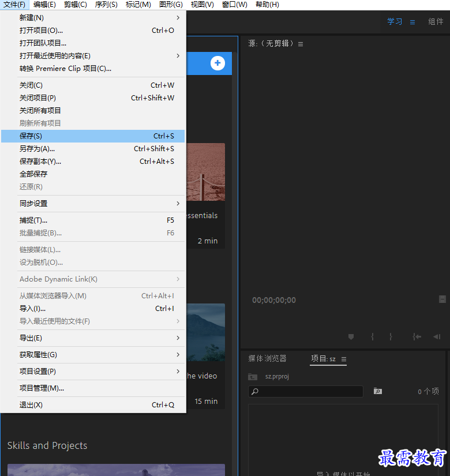This screenshot has height=476, width=450.
Task: Select 保存(S) in the File menu
Action: [93, 136]
